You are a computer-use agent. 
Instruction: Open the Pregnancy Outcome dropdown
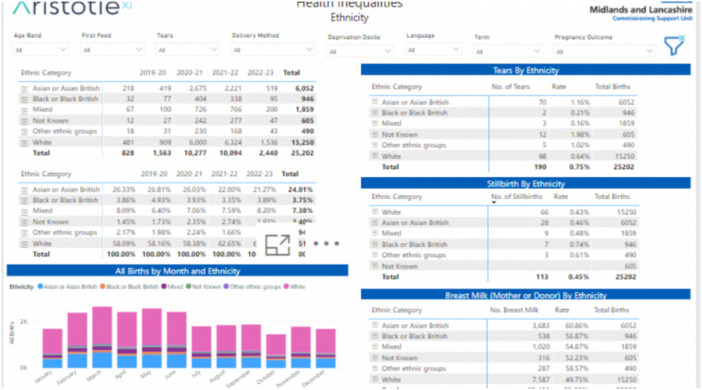[x=604, y=51]
